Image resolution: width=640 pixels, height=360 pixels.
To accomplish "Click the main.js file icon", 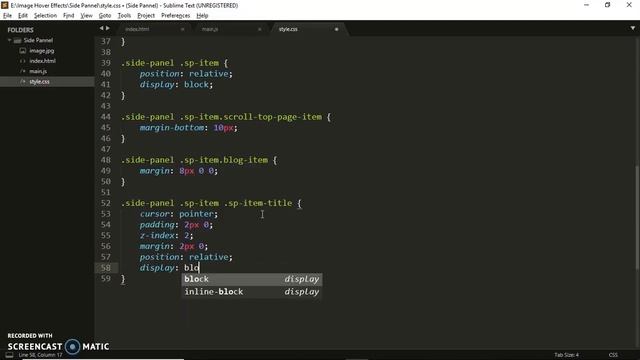I will click(22, 71).
